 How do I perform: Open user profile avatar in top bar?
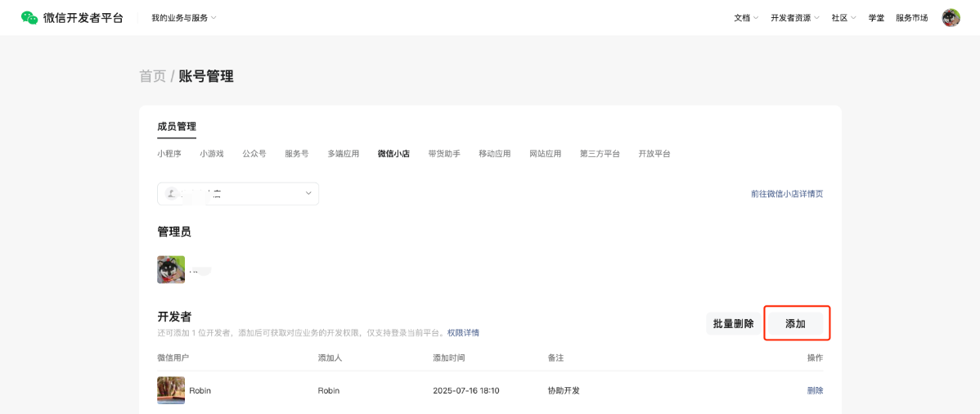coord(951,18)
